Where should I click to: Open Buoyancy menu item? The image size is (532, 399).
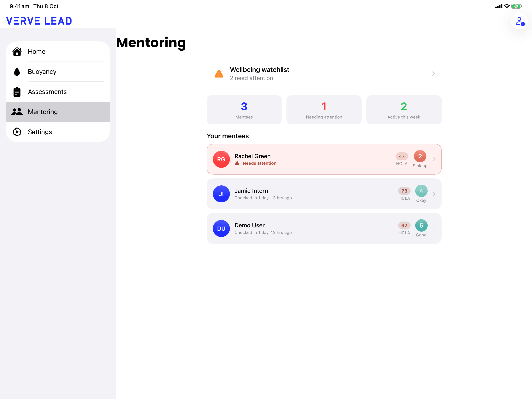58,72
